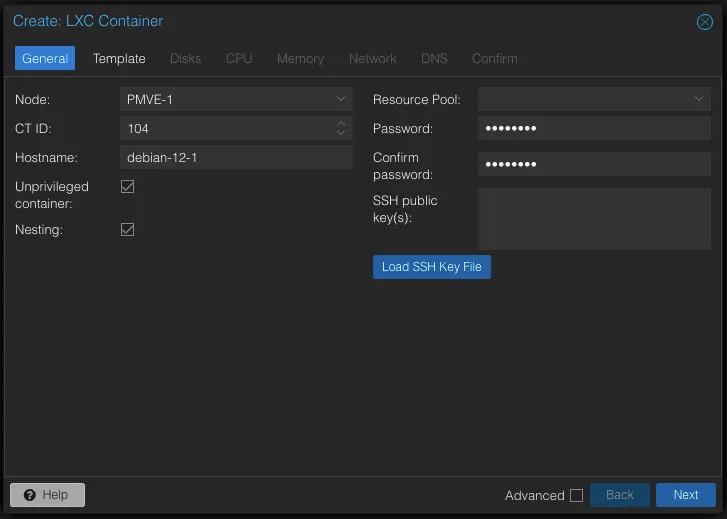Open the Network tab
727x519 pixels.
coord(372,58)
